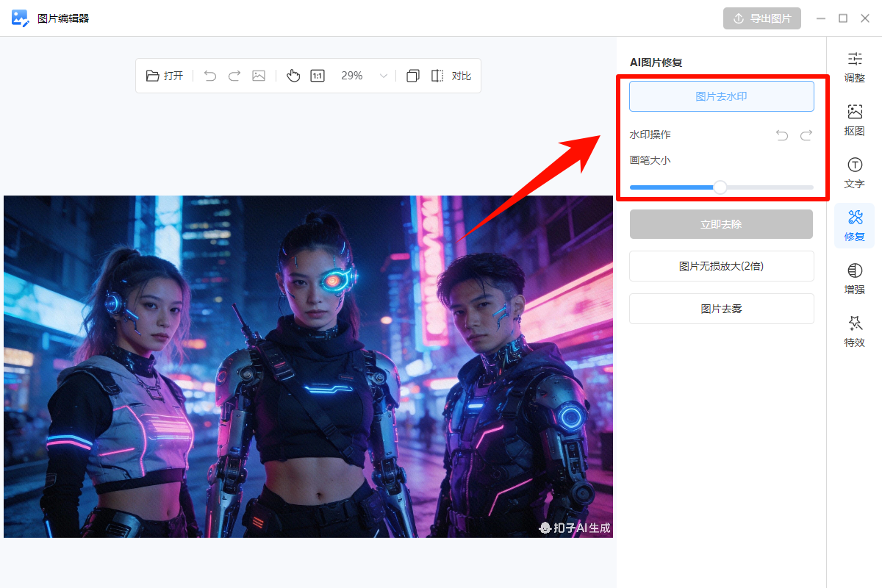The height and width of the screenshot is (588, 882).
Task: Set zoom to 1:1 actual size
Action: click(x=318, y=76)
